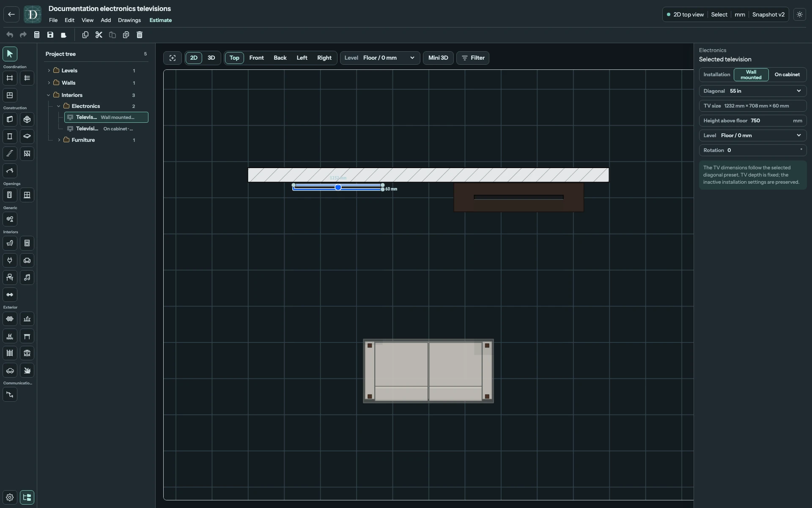Expand the Furniture folder in tree

point(59,140)
